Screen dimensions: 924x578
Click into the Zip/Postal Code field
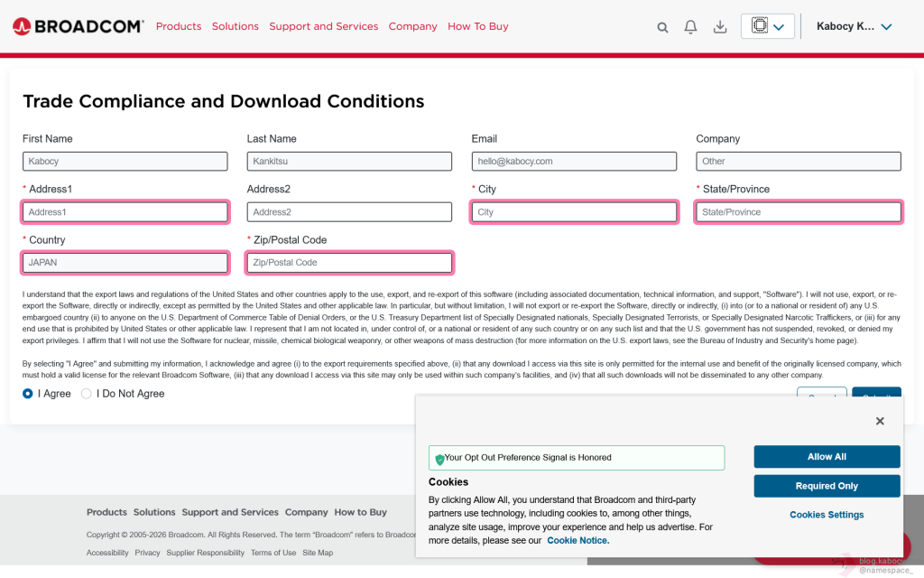pyautogui.click(x=349, y=263)
